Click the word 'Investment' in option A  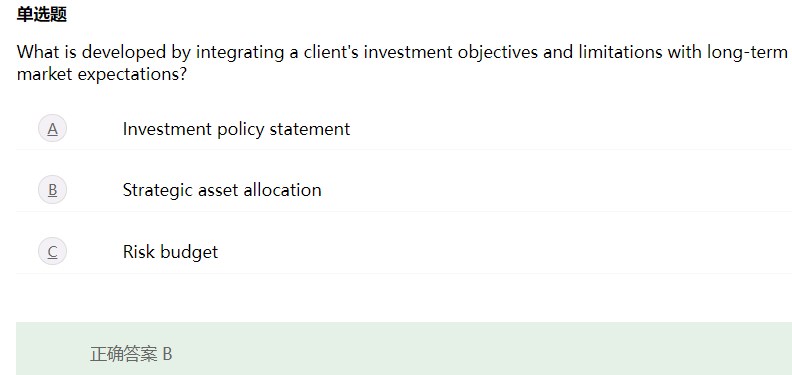click(167, 129)
